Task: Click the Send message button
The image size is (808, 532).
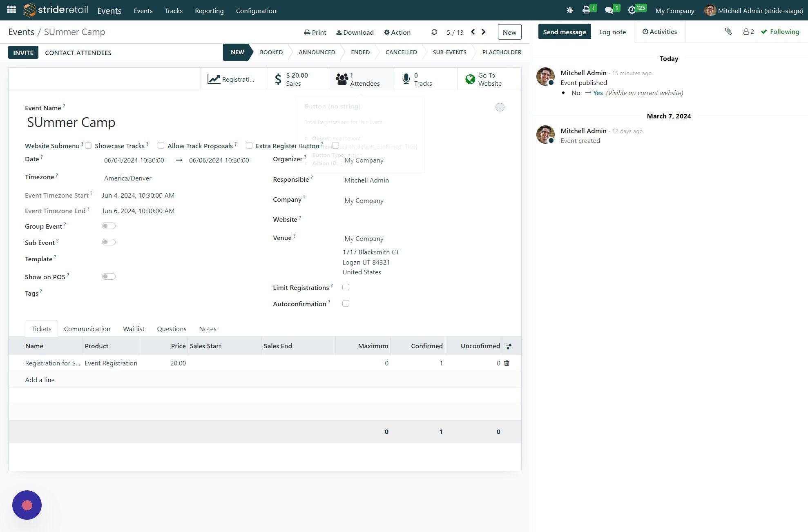Action: tap(564, 32)
